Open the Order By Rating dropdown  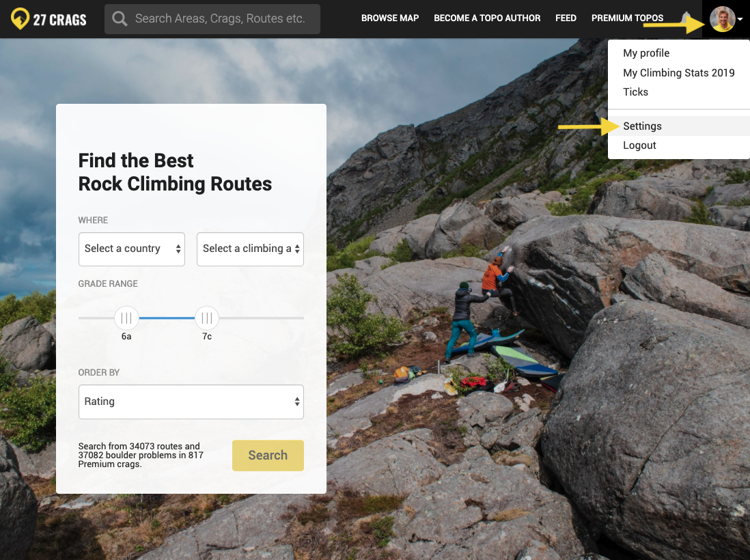coord(191,402)
